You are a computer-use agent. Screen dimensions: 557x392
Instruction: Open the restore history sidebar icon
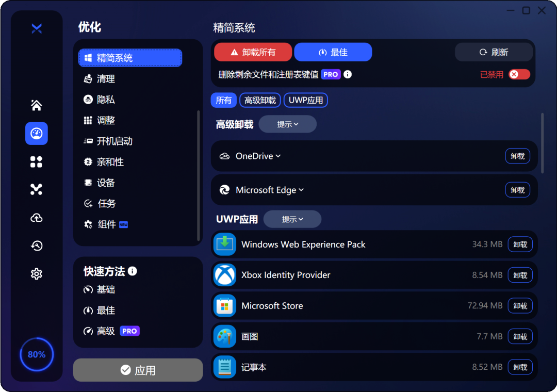(x=36, y=246)
